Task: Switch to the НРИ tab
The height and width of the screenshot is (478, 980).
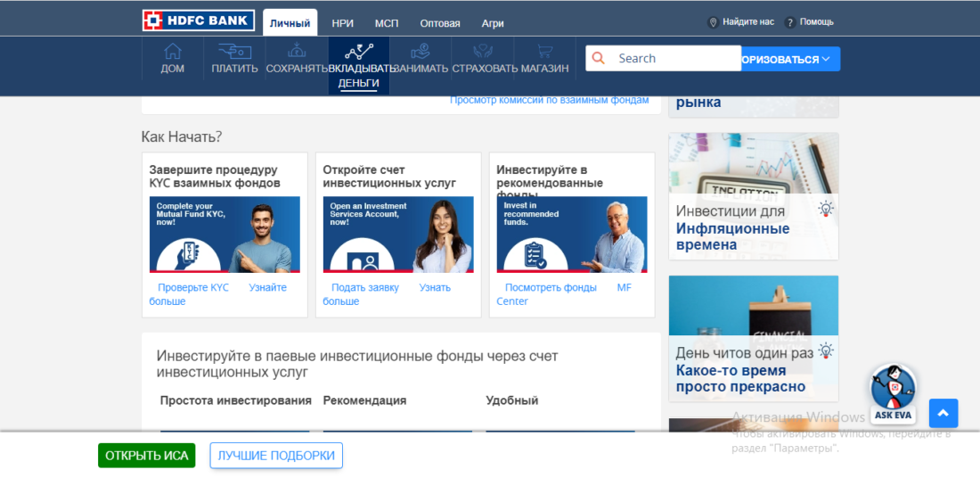Action: [x=342, y=23]
